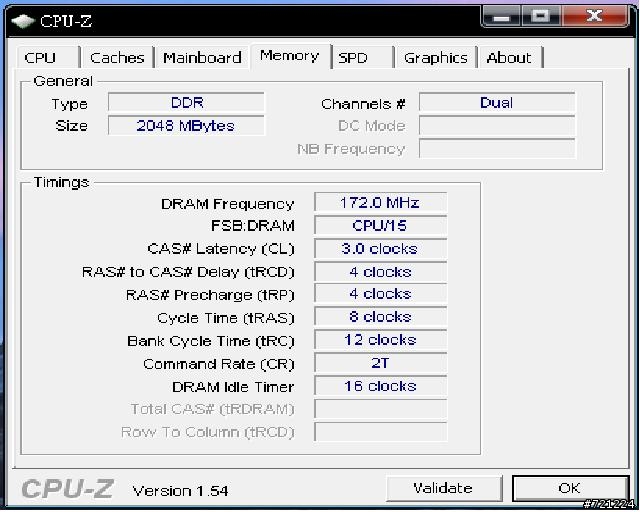Viewport: 640px width, 512px height.
Task: Select Command Rate value 2T
Action: [380, 363]
